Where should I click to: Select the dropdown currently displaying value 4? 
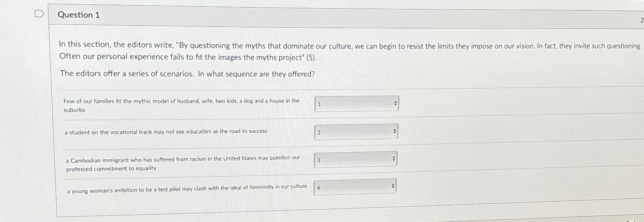(x=354, y=186)
